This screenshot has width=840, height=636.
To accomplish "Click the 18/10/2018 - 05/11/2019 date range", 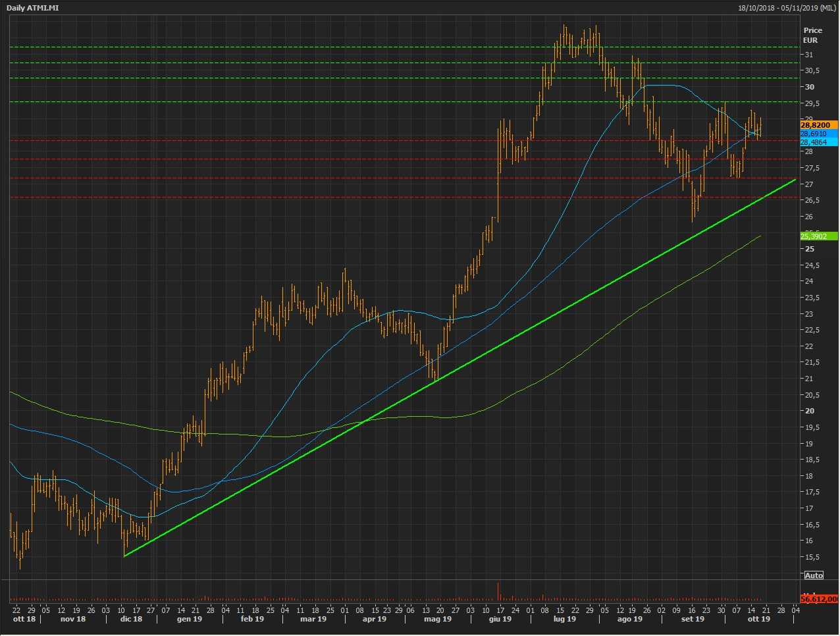I will [787, 7].
